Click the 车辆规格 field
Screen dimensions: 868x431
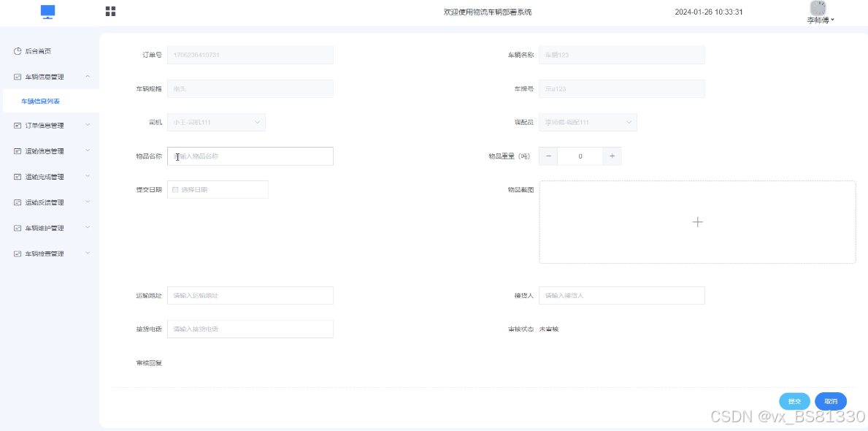[250, 88]
